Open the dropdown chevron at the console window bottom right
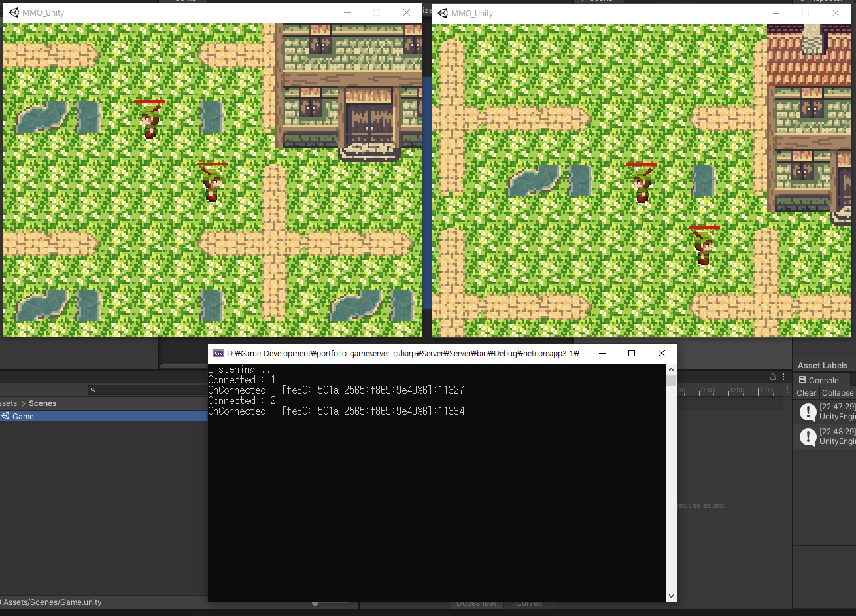Viewport: 856px width, 616px height. pos(671,596)
